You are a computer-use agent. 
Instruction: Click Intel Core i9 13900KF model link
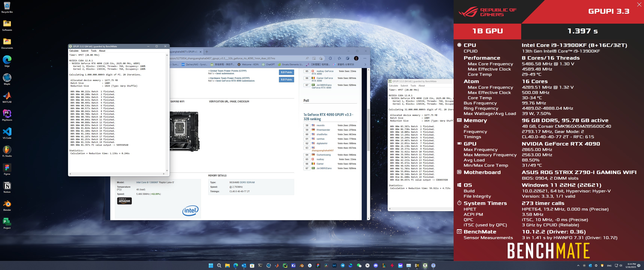point(155,182)
